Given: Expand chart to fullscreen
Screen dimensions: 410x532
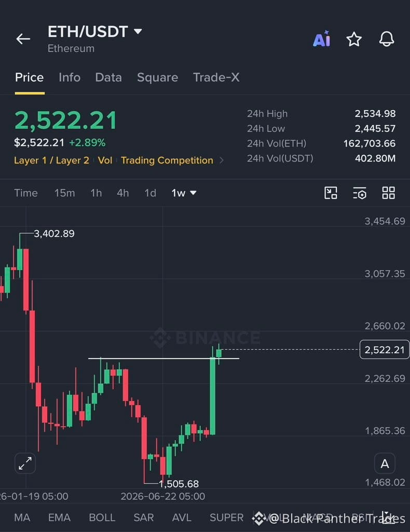Looking at the screenshot, I should click(x=25, y=463).
